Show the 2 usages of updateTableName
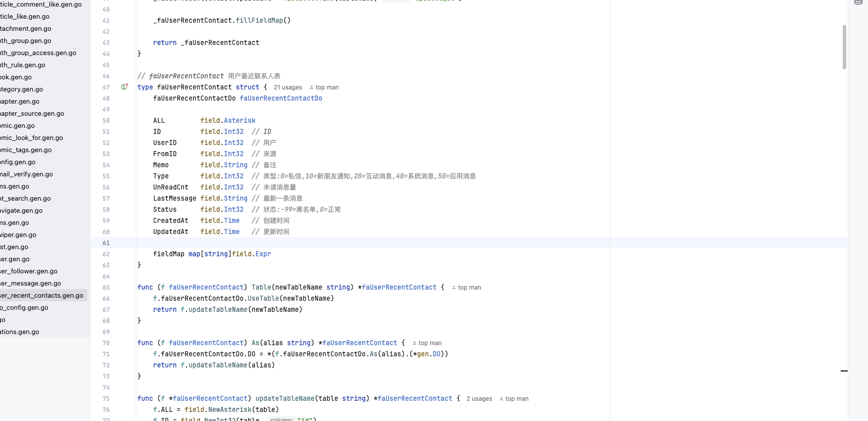 479,399
